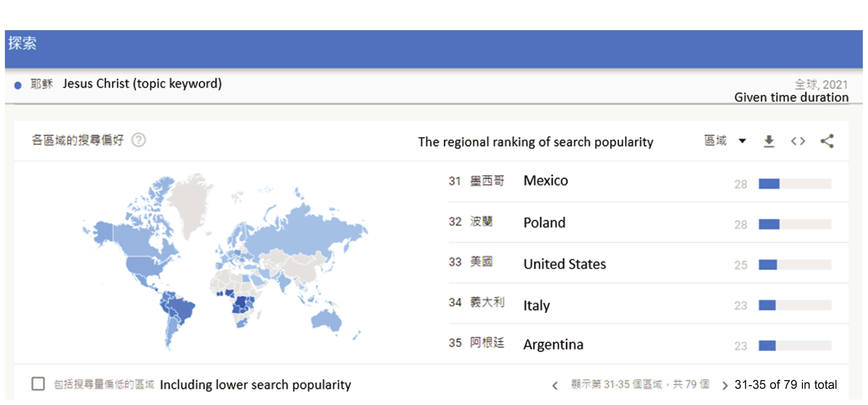
Task: Select the Mexico row ranked 31
Action: pos(648,182)
